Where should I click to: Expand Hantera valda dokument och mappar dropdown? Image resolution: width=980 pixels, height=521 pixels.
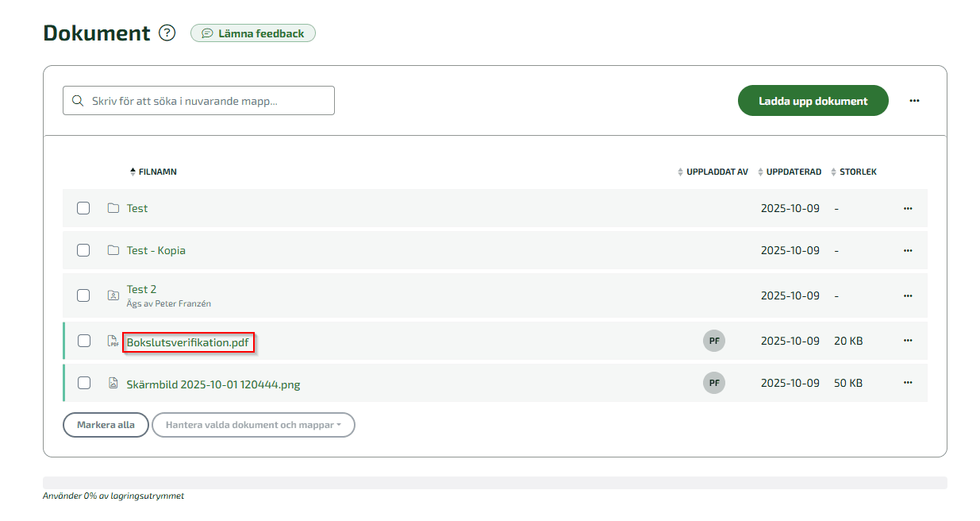(x=253, y=425)
